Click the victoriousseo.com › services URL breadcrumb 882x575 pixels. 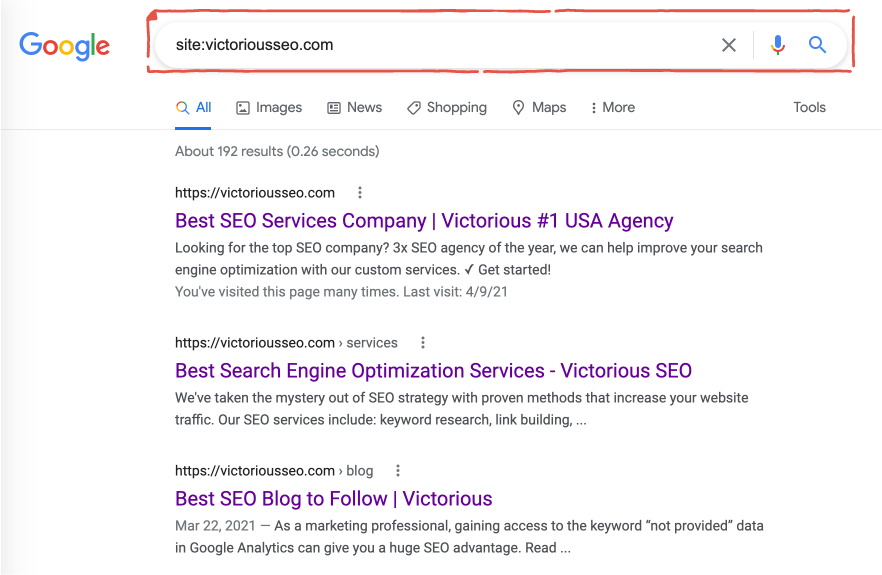286,343
